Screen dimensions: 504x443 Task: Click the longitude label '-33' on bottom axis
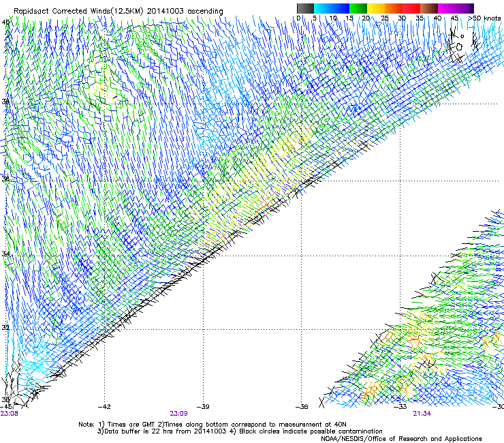coord(400,407)
